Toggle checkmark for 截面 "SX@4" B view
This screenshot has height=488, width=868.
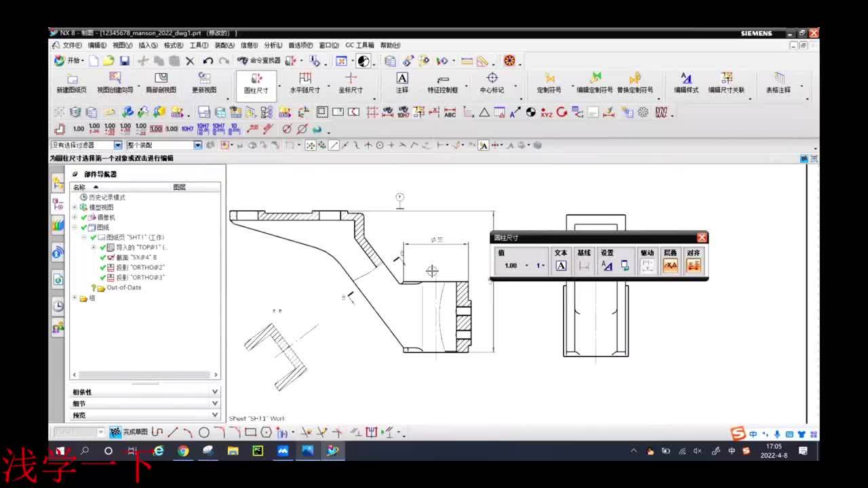(x=103, y=258)
